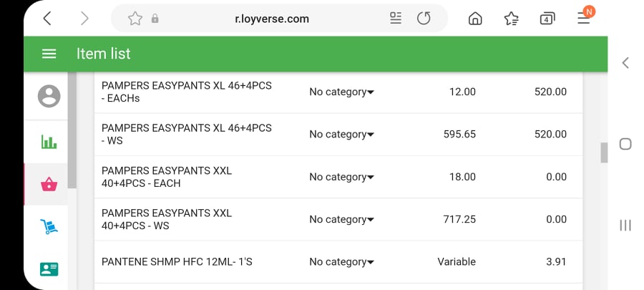Viewport: 644px width, 290px height.
Task: Grab the sidebar vertical scrollbar thumb
Action: [72, 130]
